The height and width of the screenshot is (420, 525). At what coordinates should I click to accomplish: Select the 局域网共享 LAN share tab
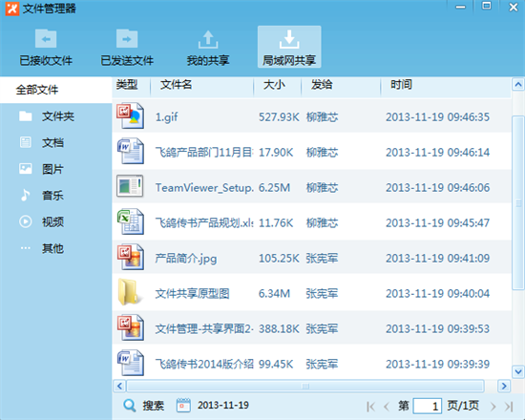click(289, 47)
